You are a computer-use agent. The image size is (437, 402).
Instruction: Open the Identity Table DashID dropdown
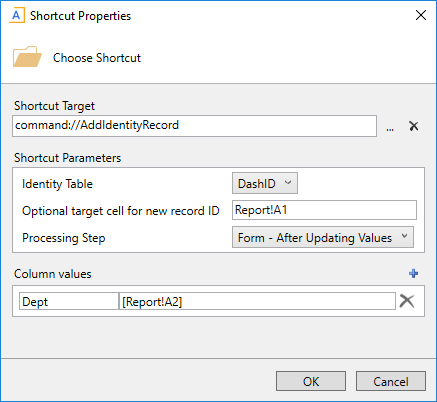pyautogui.click(x=265, y=183)
